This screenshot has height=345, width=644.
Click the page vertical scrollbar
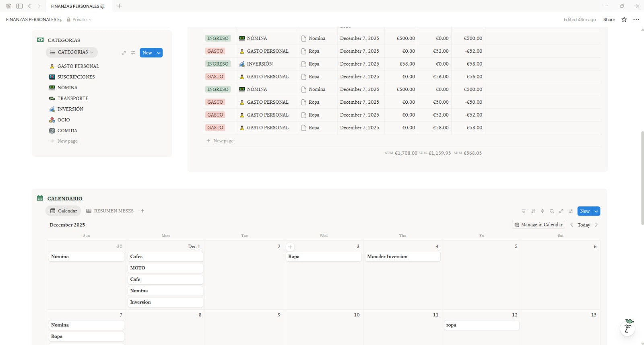(x=642, y=177)
